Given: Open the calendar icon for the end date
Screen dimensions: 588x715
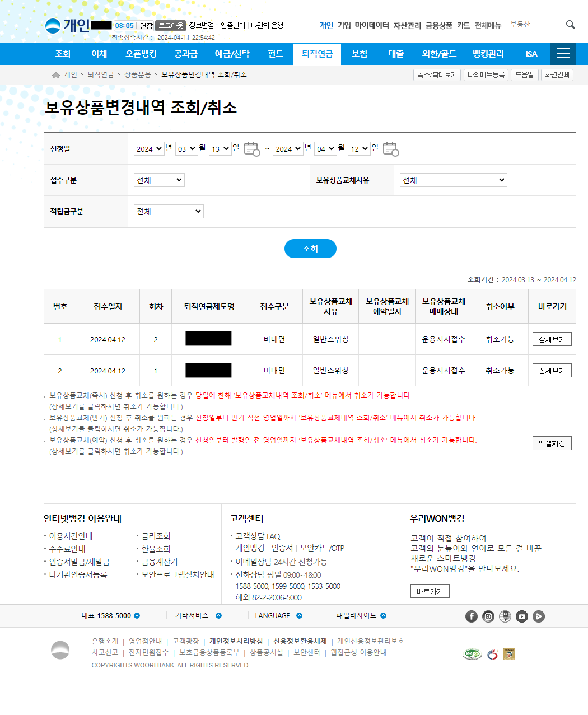Looking at the screenshot, I should (x=391, y=149).
